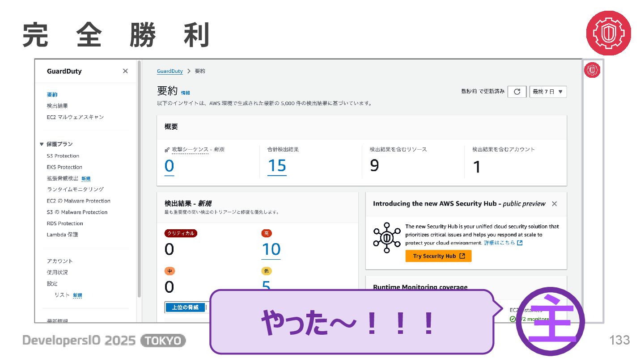Click the 中 severity badge
Image resolution: width=644 pixels, height=362 pixels.
pyautogui.click(x=169, y=271)
